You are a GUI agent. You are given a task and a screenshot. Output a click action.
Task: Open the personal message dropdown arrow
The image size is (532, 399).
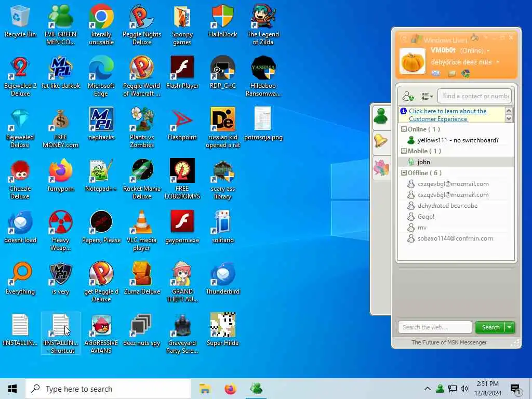(x=498, y=62)
